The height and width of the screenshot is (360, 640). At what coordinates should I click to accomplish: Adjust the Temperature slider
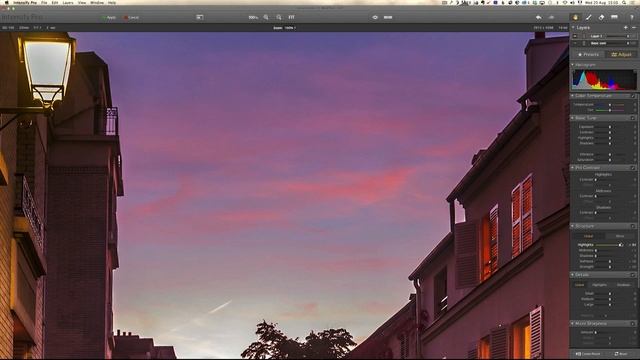(610, 104)
